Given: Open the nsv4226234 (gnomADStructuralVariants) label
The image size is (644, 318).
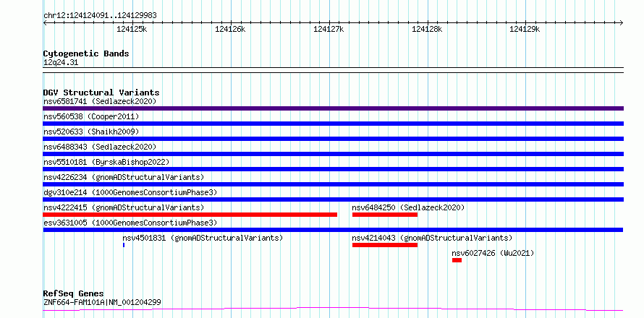Looking at the screenshot, I should tap(124, 177).
